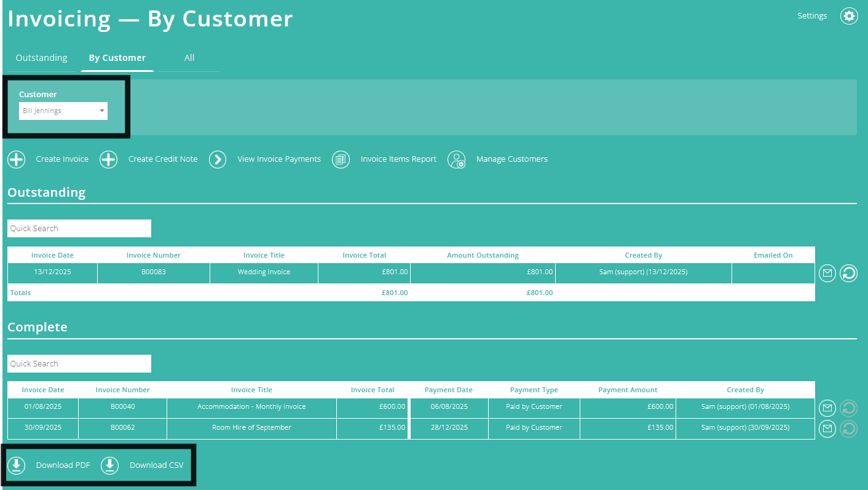868x490 pixels.
Task: Click the Download CSV icon
Action: point(109,465)
